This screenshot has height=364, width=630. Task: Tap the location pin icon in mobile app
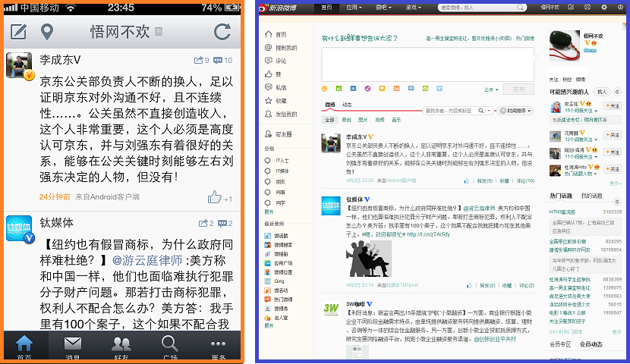[47, 32]
